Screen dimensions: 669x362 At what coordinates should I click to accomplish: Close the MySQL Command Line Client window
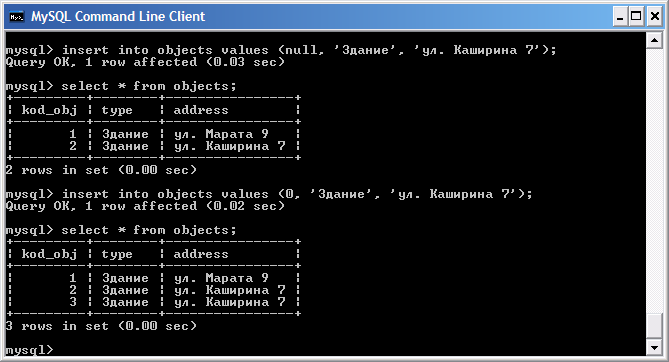coord(654,17)
